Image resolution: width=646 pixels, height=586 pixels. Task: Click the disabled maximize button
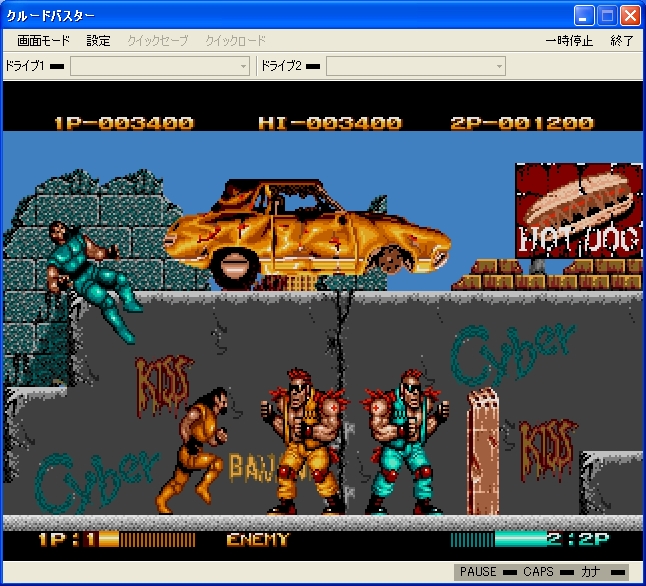point(607,16)
